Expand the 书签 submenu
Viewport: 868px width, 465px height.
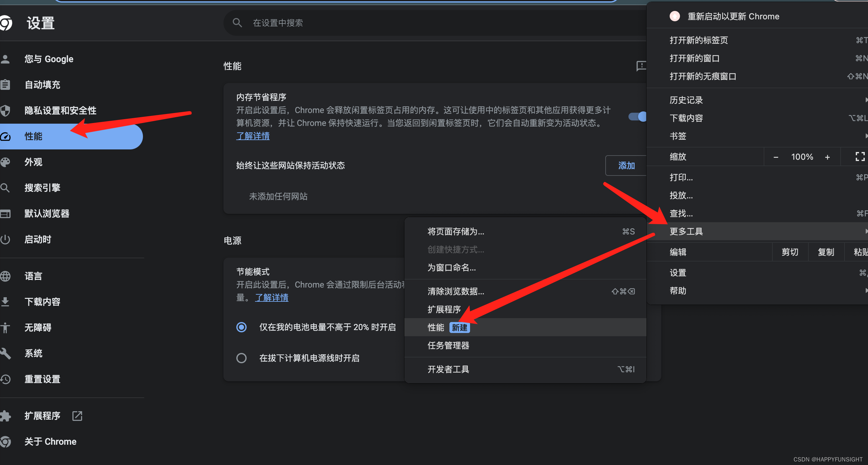(x=678, y=136)
